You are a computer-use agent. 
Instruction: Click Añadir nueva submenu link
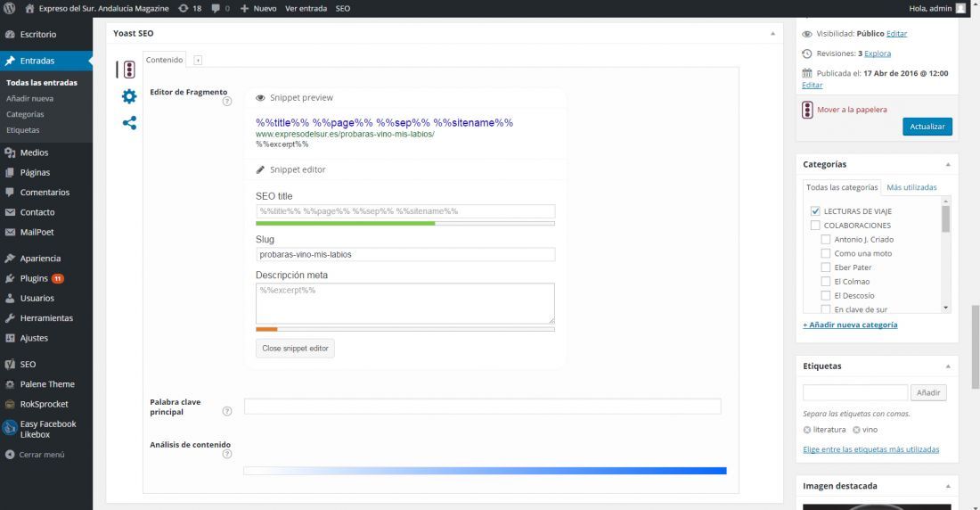30,98
